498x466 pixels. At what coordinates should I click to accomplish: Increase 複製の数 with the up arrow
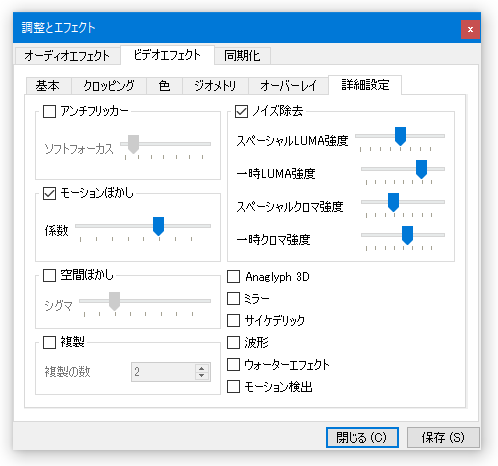201,368
